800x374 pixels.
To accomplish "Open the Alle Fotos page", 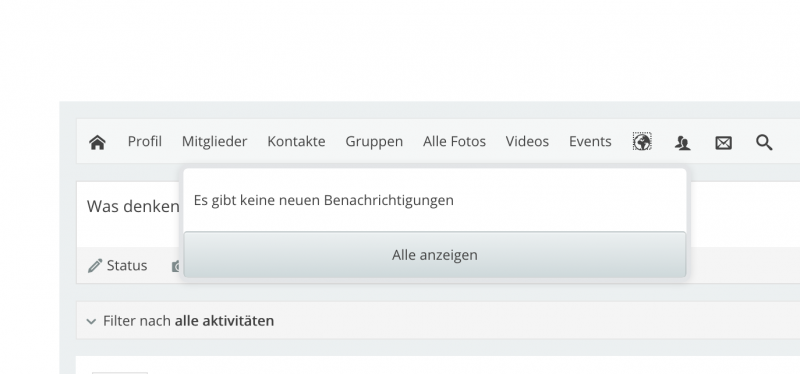I will [x=454, y=141].
